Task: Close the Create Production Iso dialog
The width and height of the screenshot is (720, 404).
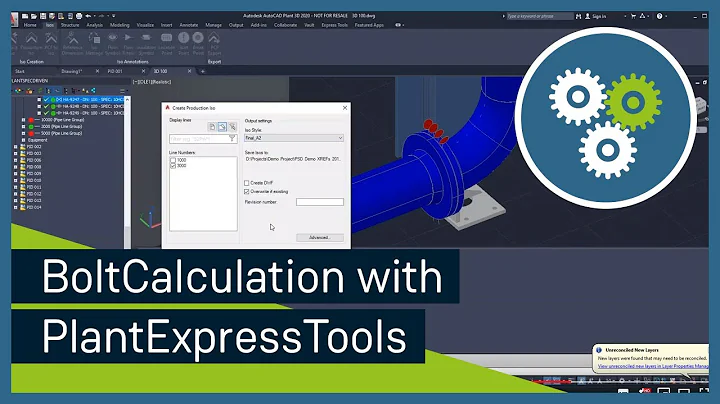Action: click(345, 108)
